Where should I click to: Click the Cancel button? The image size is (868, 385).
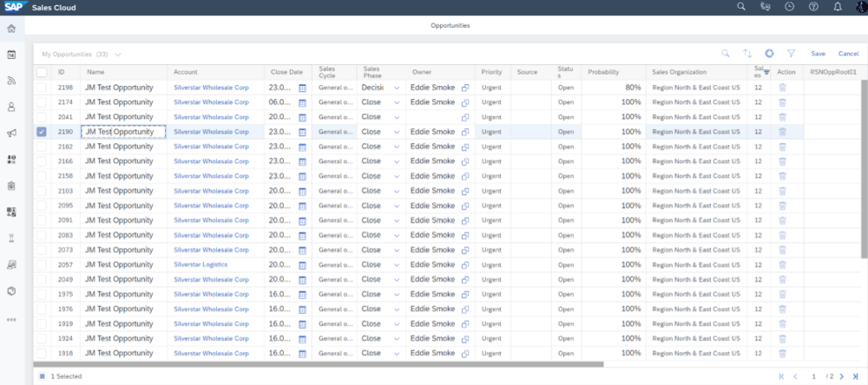pos(849,54)
